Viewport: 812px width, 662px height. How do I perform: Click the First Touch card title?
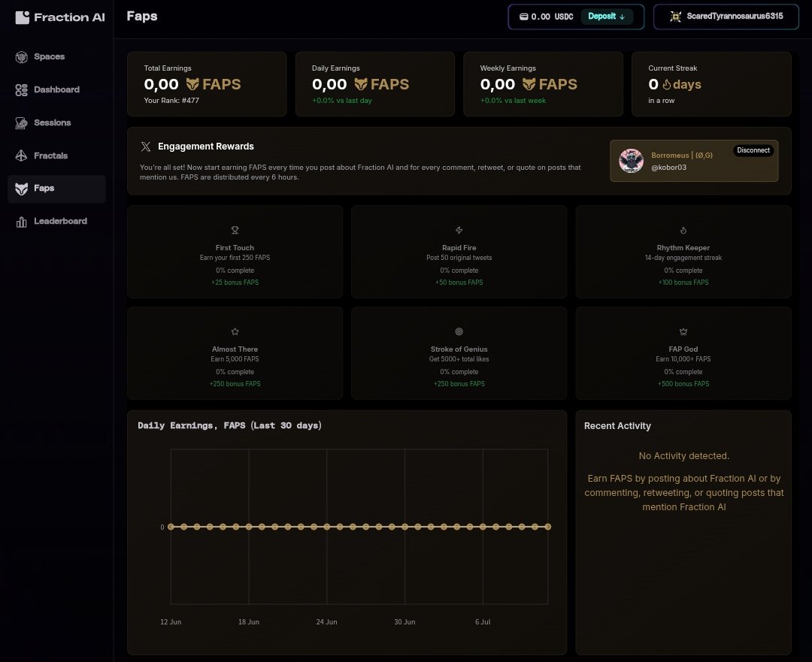click(235, 248)
